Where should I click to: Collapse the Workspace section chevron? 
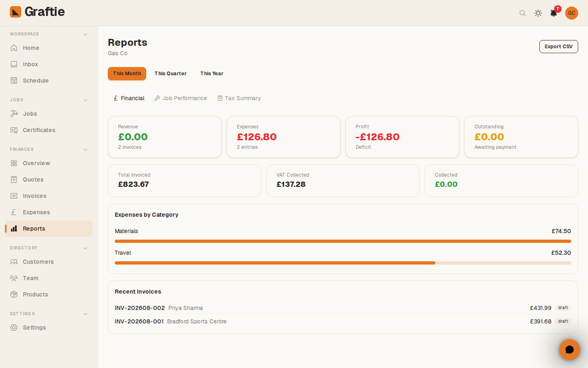[x=85, y=34]
